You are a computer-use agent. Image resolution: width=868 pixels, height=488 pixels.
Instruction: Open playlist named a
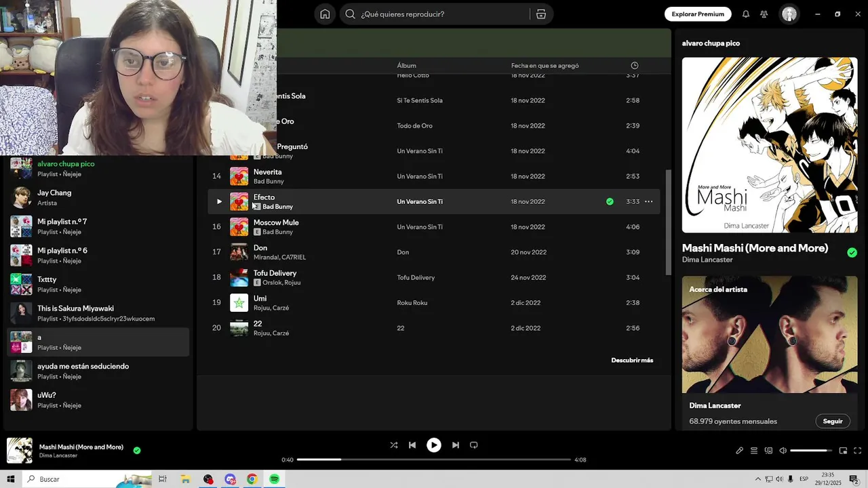point(98,342)
